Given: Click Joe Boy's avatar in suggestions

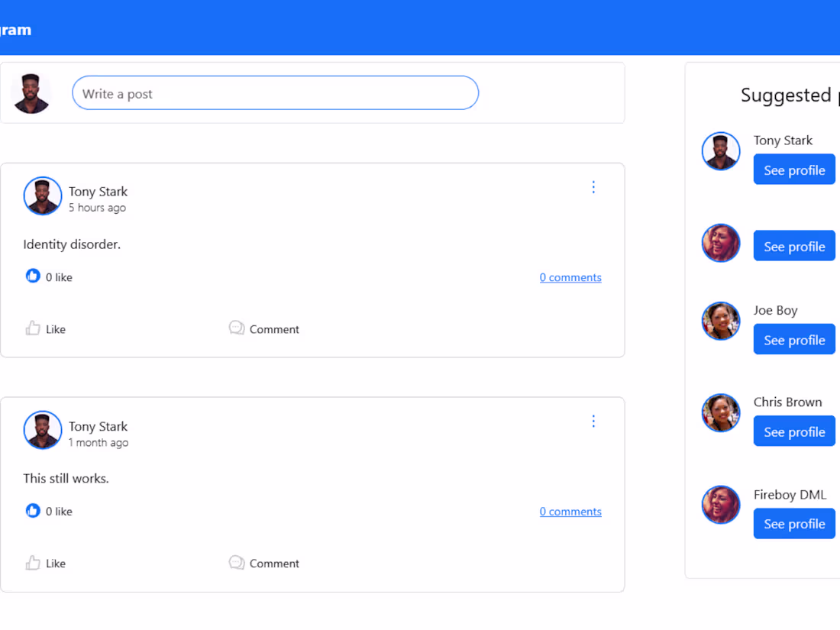Looking at the screenshot, I should tap(721, 321).
